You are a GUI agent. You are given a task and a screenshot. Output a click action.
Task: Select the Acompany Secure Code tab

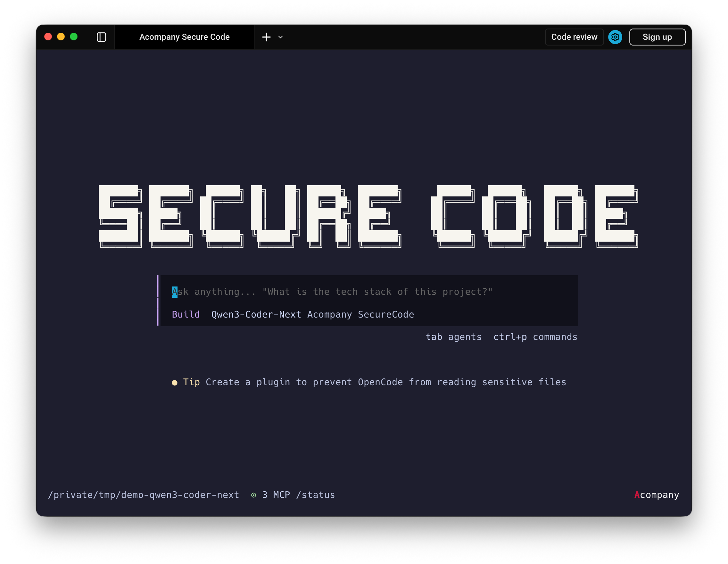coord(184,37)
